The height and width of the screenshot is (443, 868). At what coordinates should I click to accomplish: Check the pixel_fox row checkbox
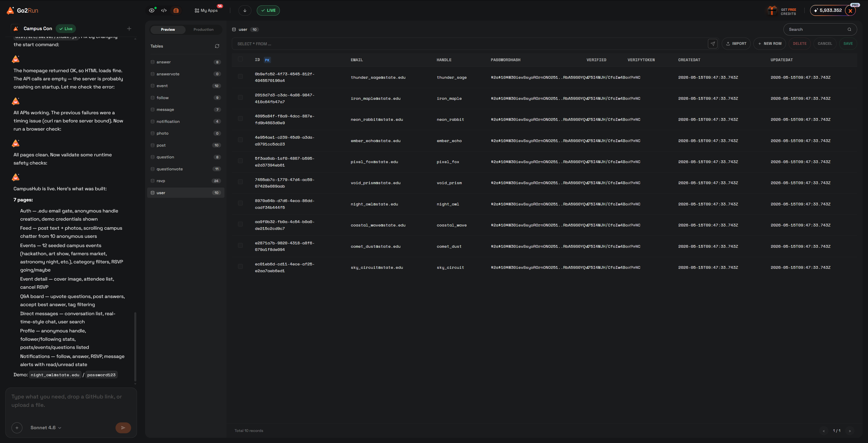[240, 161]
